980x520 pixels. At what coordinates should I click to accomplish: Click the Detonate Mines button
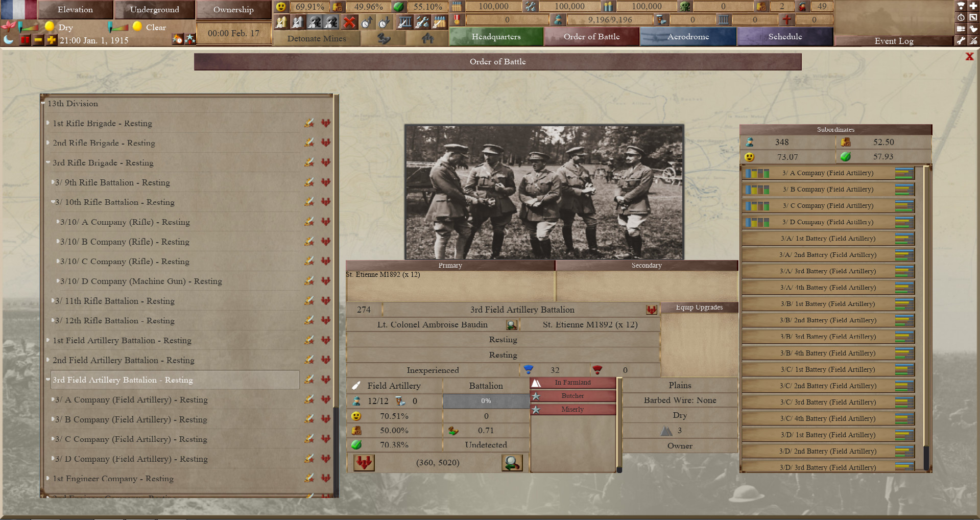[x=317, y=38]
